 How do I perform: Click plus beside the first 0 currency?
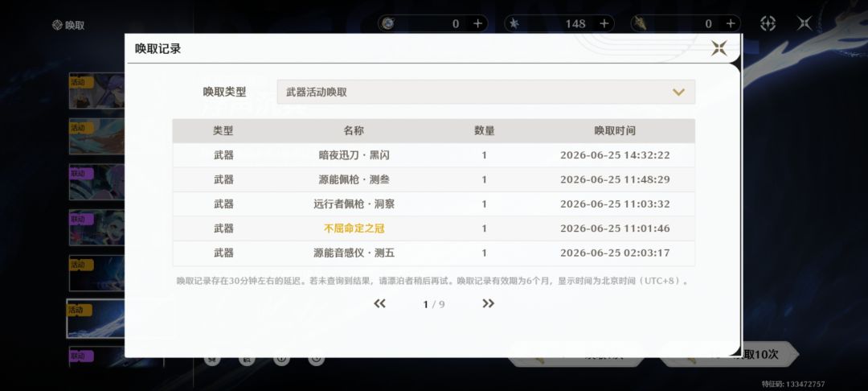[x=477, y=24]
